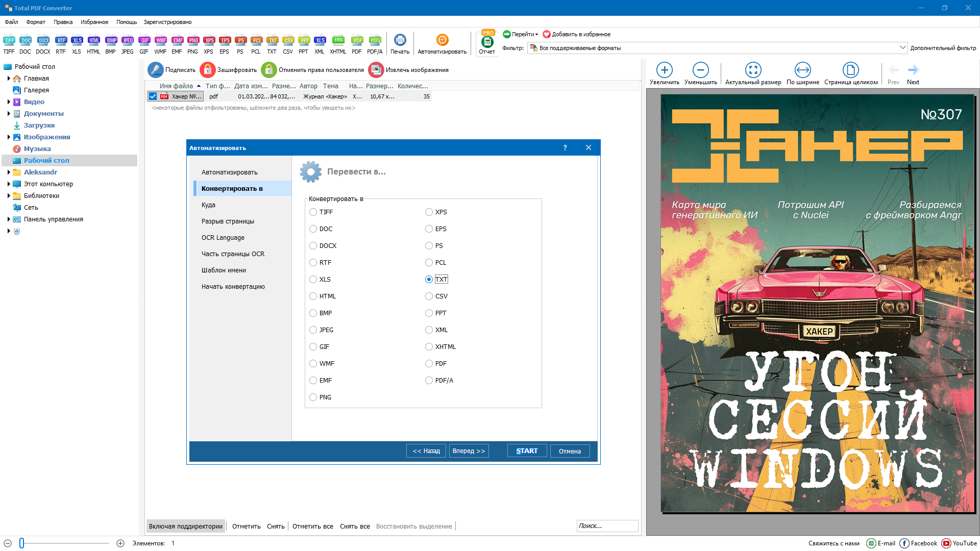Image resolution: width=980 pixels, height=551 pixels.
Task: Open the Избранное menu
Action: (x=94, y=22)
